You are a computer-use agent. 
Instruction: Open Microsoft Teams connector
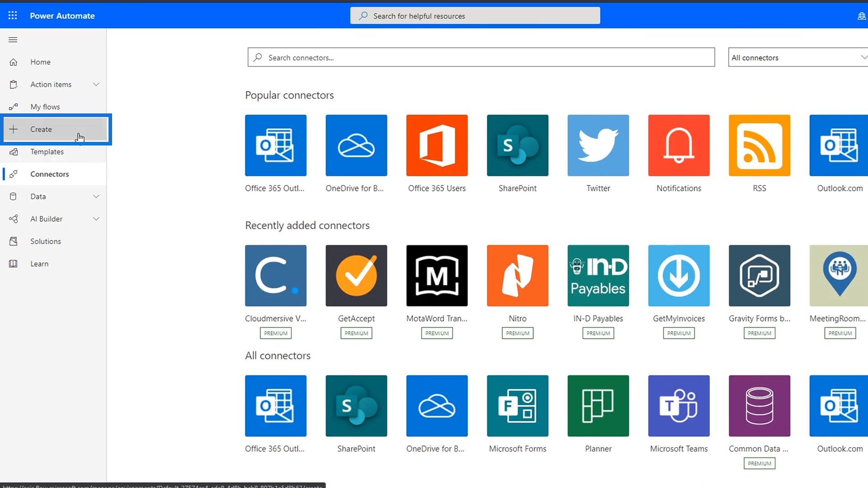point(679,406)
